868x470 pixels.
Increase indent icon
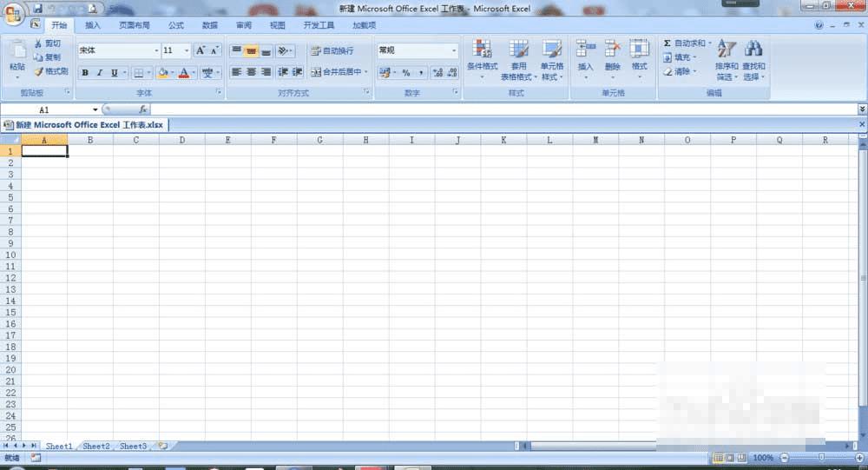point(297,72)
